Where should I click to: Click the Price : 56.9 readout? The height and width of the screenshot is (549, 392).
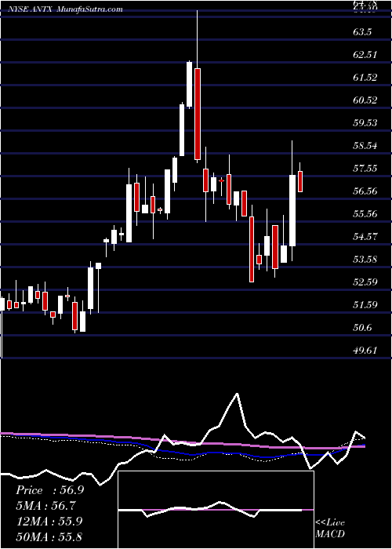49,490
